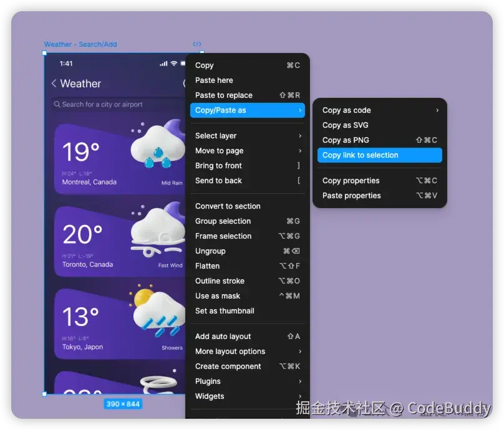
Task: Select Outline stroke
Action: click(x=247, y=281)
